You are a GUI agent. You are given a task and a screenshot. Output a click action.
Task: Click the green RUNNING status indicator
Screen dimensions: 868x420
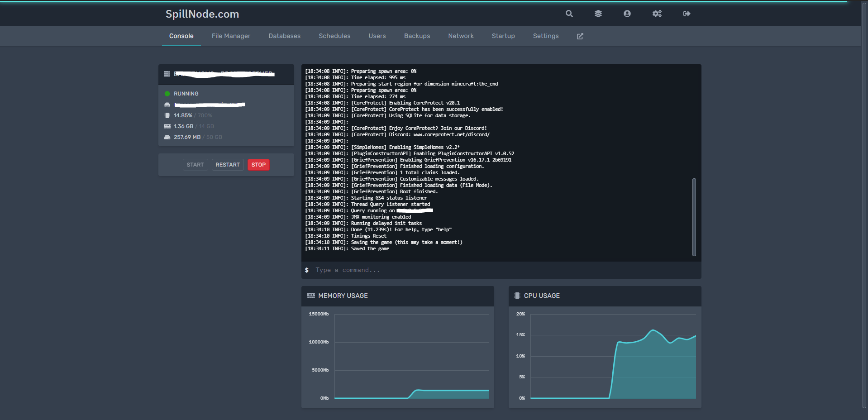(x=167, y=94)
